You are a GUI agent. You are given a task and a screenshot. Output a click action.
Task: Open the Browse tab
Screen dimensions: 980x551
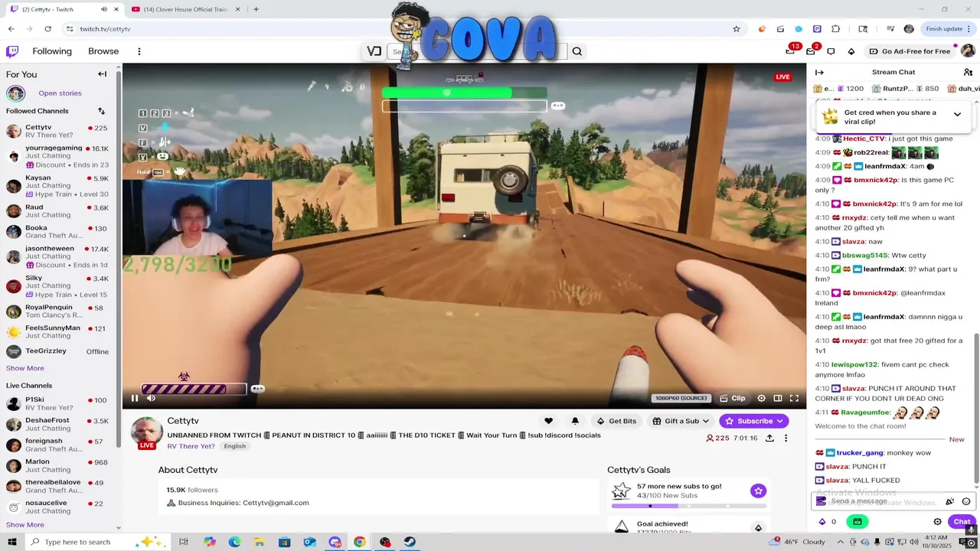[x=103, y=51]
